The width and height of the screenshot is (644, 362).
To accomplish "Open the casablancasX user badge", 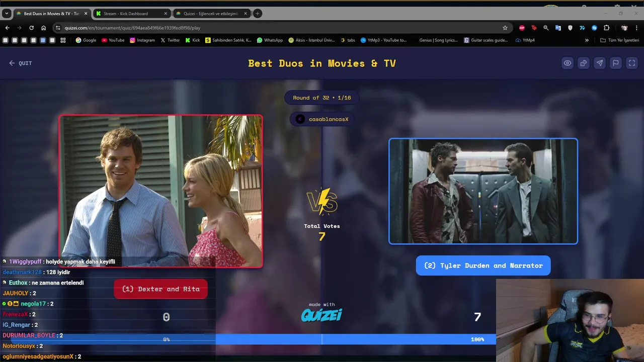I will pos(322,119).
